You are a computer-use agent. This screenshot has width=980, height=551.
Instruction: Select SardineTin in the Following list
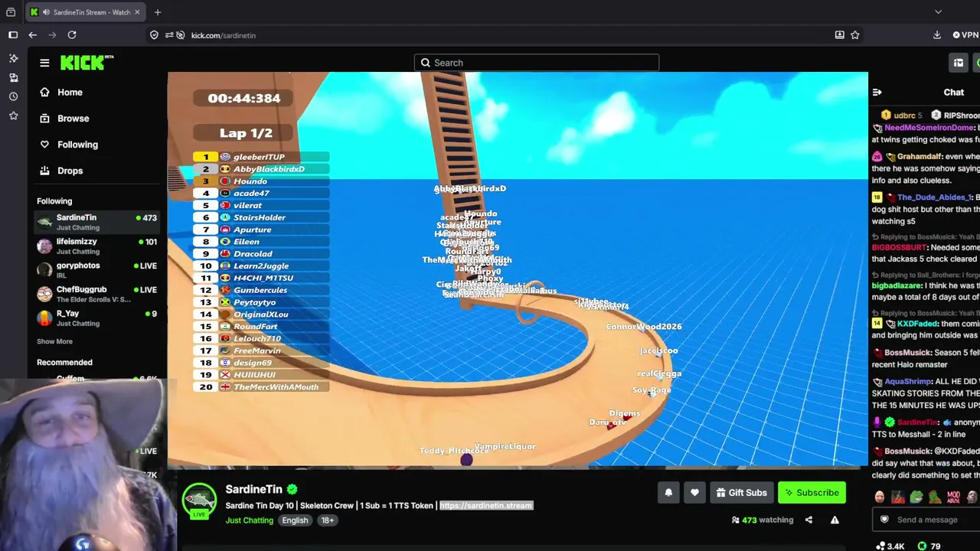(97, 223)
